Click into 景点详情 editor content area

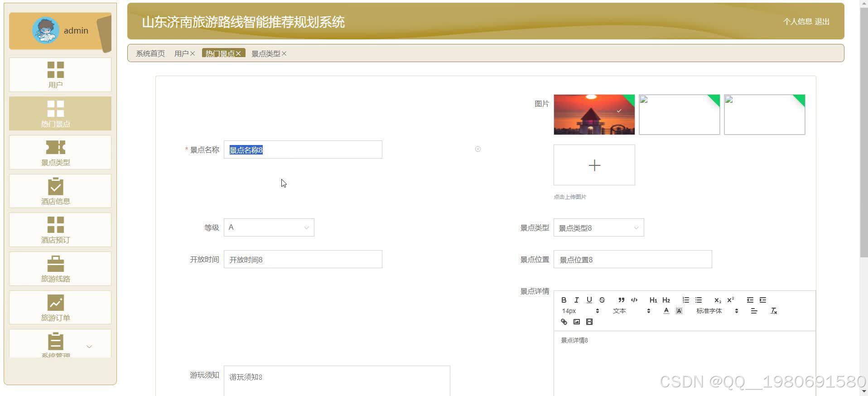click(684, 363)
